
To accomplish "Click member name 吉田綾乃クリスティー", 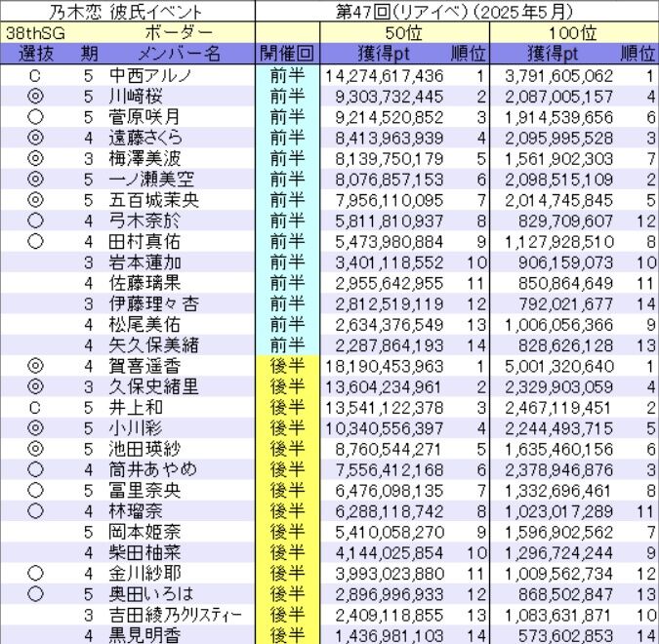I will (176, 615).
